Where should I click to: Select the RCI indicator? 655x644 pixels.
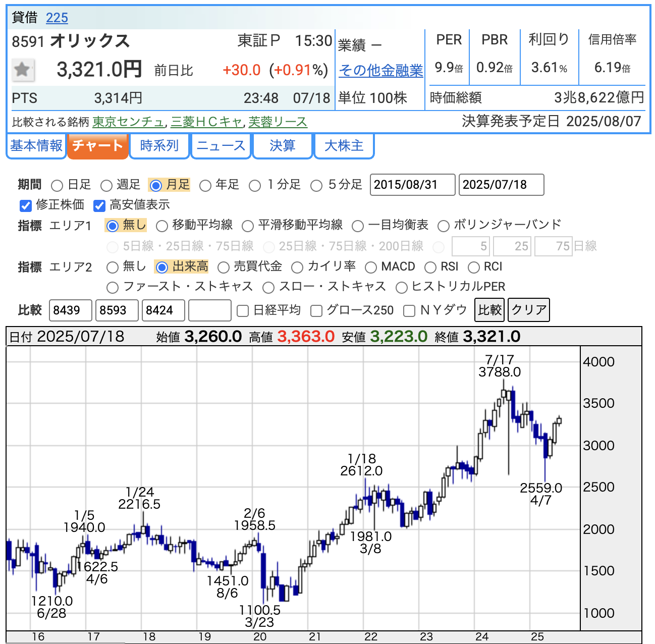pos(473,267)
